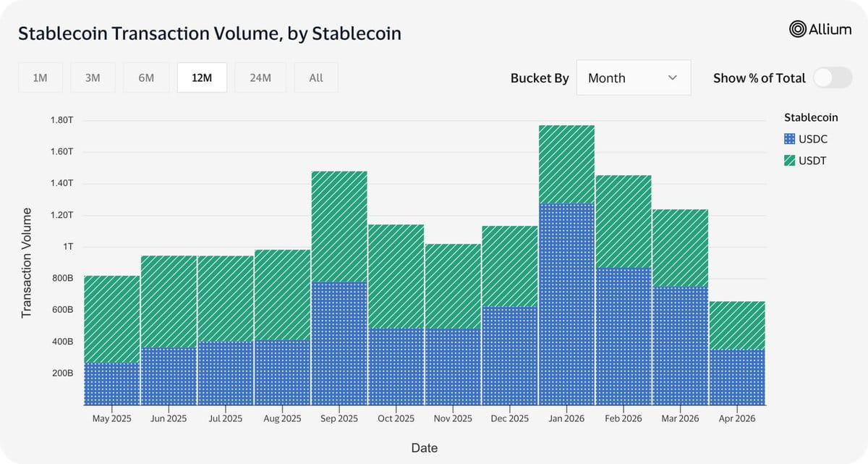The height and width of the screenshot is (464, 868).
Task: Click the USDC legend swatch
Action: pos(789,138)
